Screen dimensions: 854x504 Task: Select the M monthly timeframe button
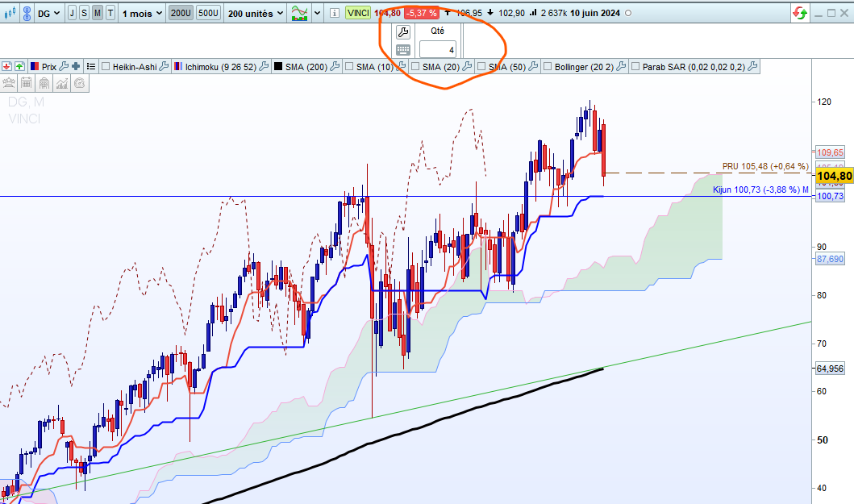pos(97,13)
